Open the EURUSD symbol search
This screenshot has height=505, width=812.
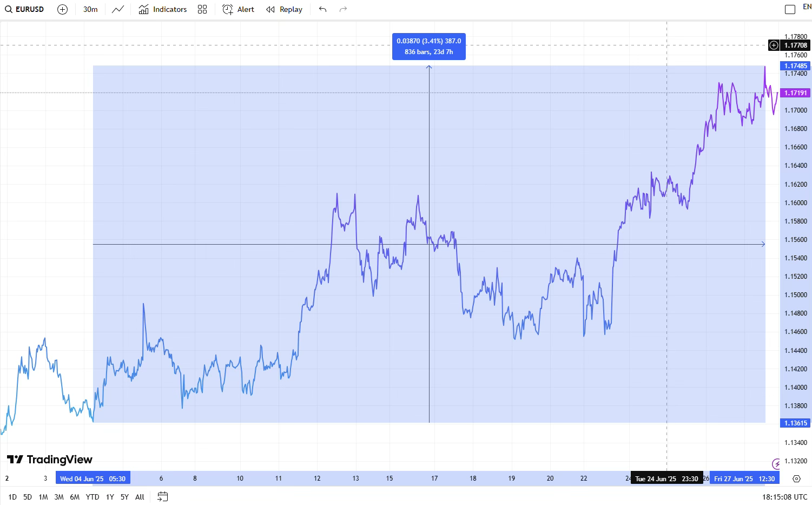pos(25,9)
